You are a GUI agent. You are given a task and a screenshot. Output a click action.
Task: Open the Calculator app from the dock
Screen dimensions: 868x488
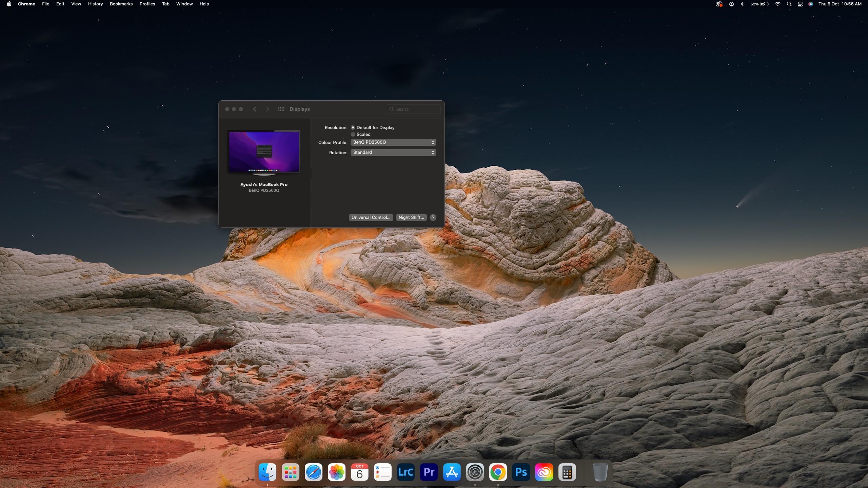567,472
